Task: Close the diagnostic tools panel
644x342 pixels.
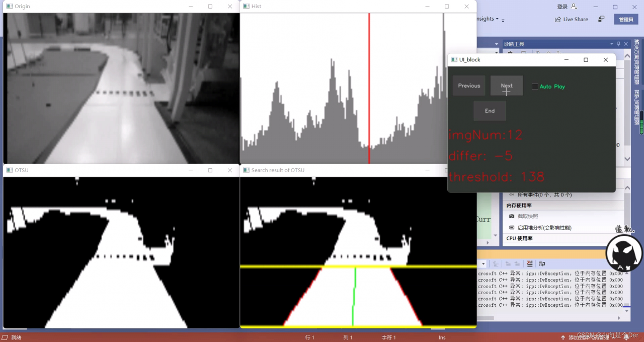Action: [626, 44]
